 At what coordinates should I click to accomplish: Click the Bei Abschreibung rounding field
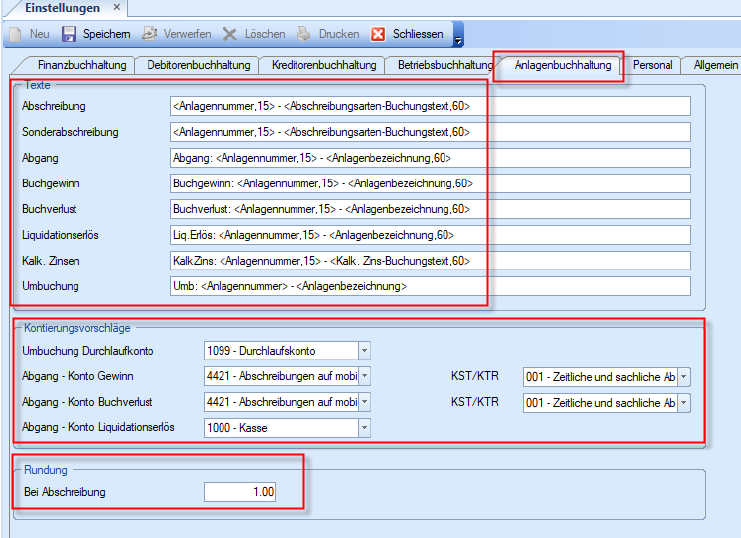[240, 492]
